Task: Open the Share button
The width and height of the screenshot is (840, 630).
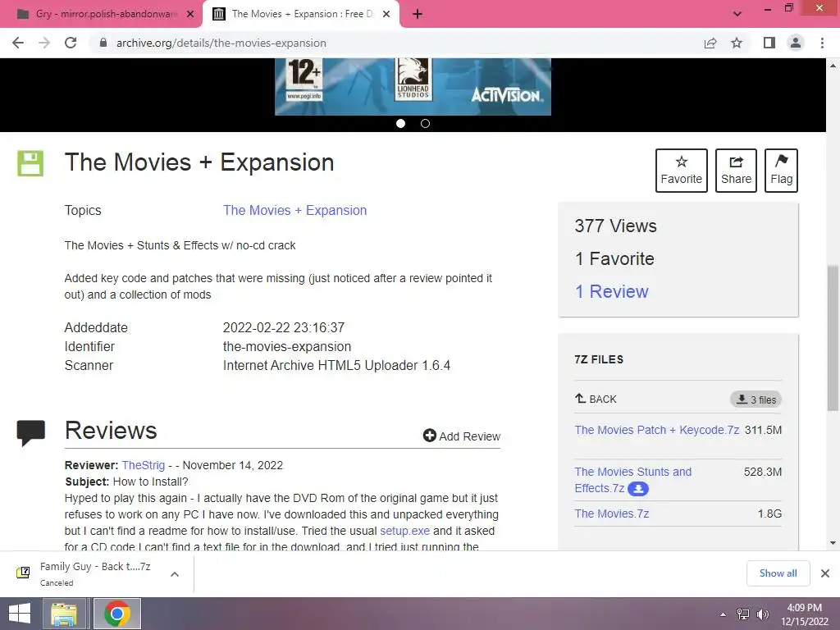Action: tap(736, 171)
